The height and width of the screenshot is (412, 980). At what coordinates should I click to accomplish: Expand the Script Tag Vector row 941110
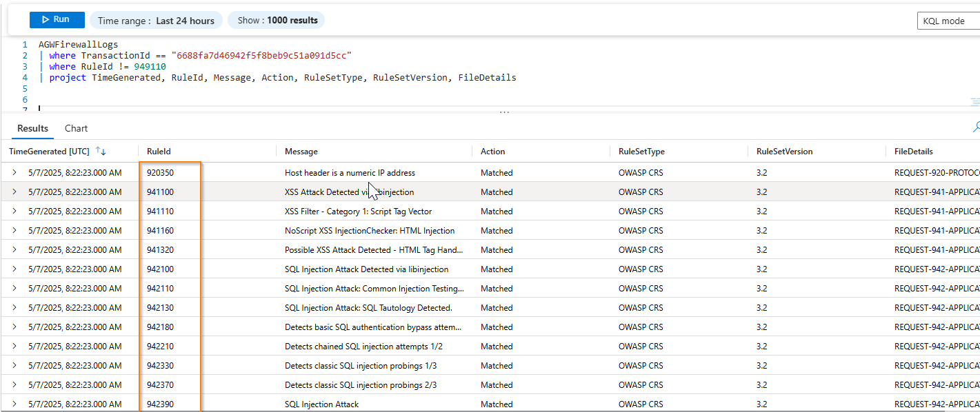(x=14, y=212)
